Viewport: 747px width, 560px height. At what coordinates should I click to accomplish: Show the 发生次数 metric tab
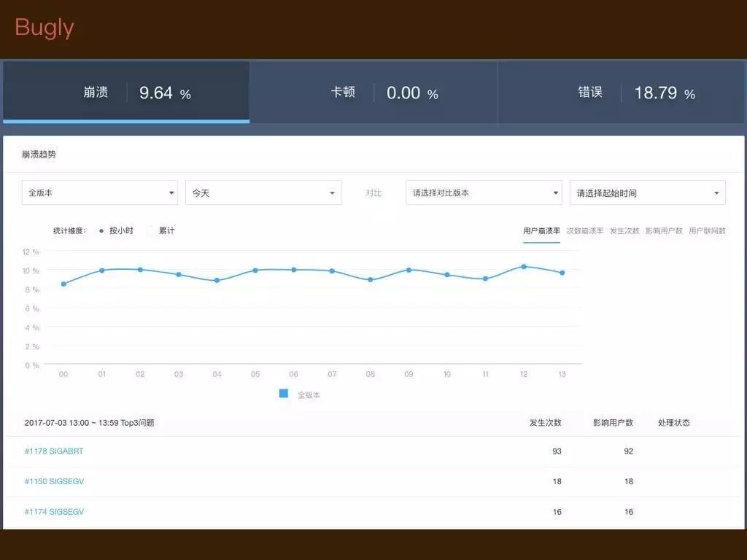coord(624,231)
